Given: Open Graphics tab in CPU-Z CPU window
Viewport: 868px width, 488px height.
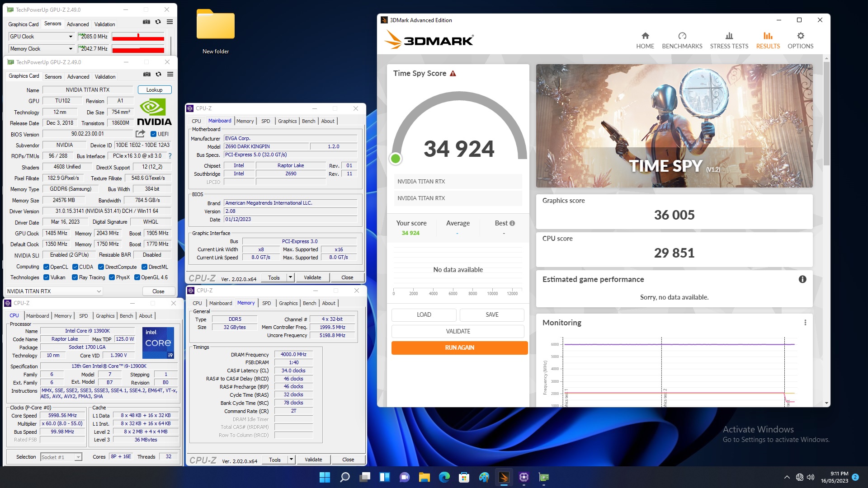Looking at the screenshot, I should [x=105, y=316].
